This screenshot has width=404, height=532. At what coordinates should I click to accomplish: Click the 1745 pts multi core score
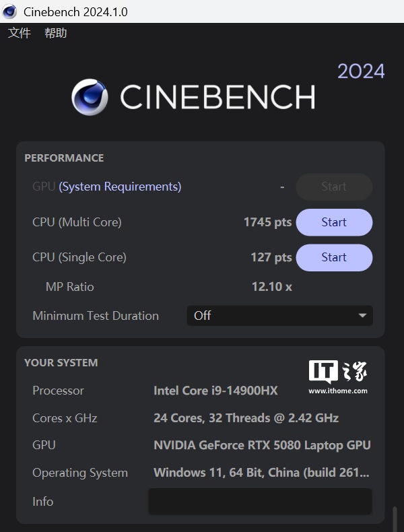267,222
